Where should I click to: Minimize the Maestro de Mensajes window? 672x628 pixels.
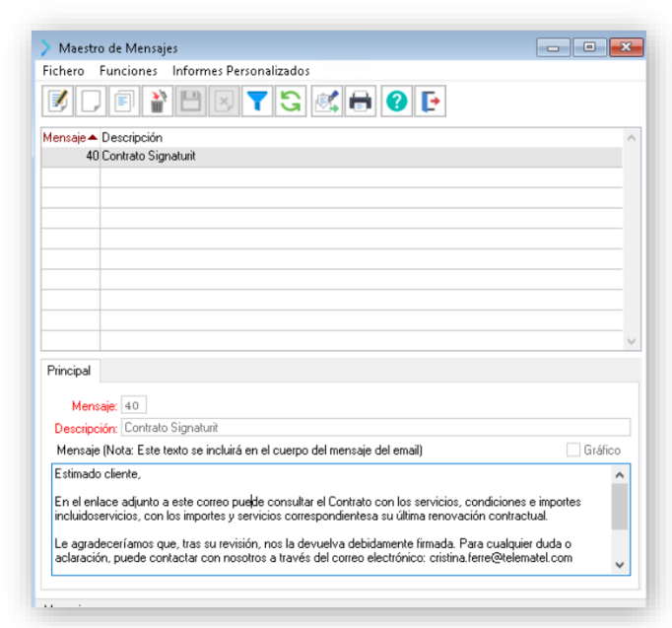[x=554, y=47]
